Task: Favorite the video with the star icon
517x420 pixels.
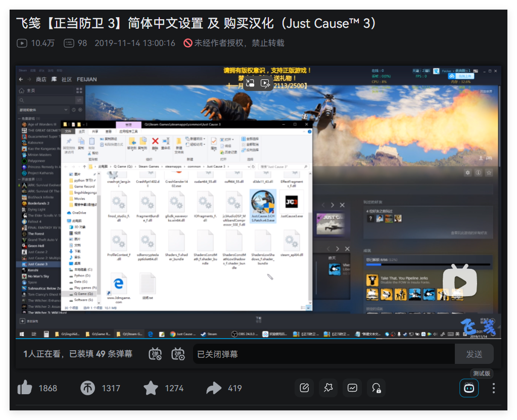Action: click(x=151, y=388)
